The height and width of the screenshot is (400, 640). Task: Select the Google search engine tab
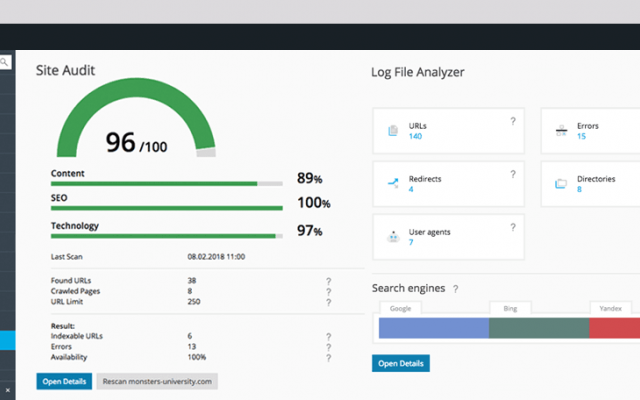[x=400, y=308]
